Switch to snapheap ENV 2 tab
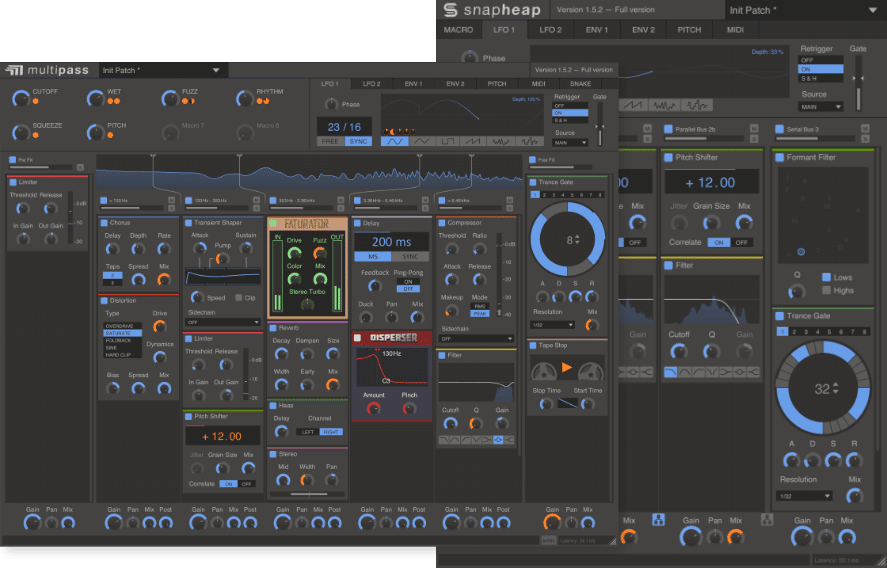The image size is (887, 568). coord(643,29)
